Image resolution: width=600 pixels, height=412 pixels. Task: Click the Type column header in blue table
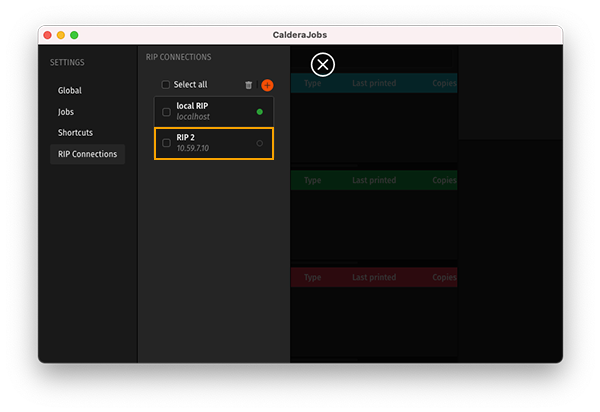312,84
